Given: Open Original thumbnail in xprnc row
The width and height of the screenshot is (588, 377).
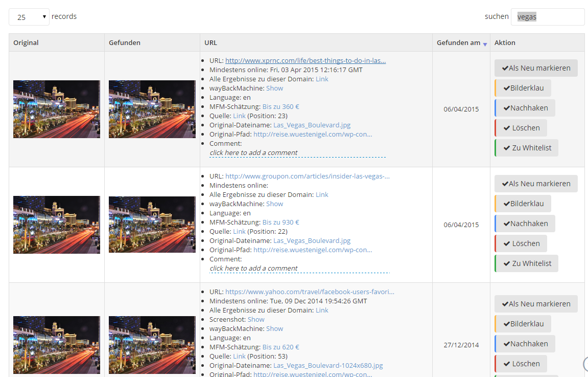Looking at the screenshot, I should 57,109.
